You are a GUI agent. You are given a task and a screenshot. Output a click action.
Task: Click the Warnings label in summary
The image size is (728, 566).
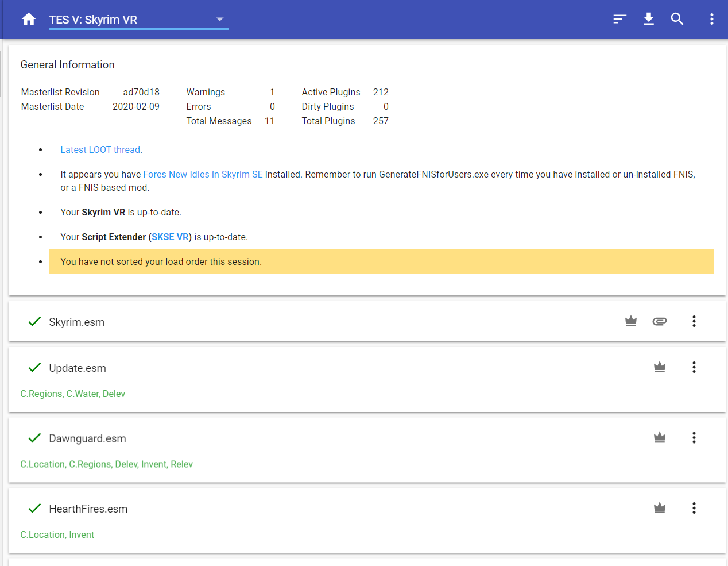click(206, 92)
